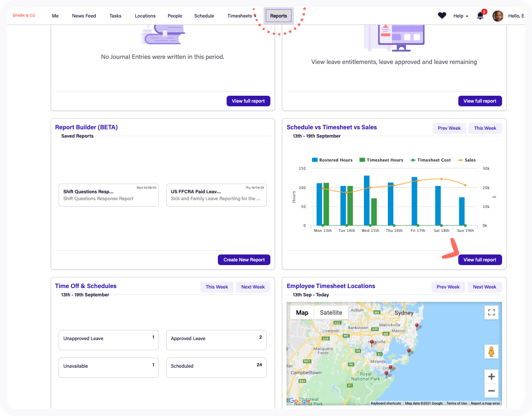532x416 pixels.
Task: Click the user profile avatar
Action: pyautogui.click(x=497, y=16)
